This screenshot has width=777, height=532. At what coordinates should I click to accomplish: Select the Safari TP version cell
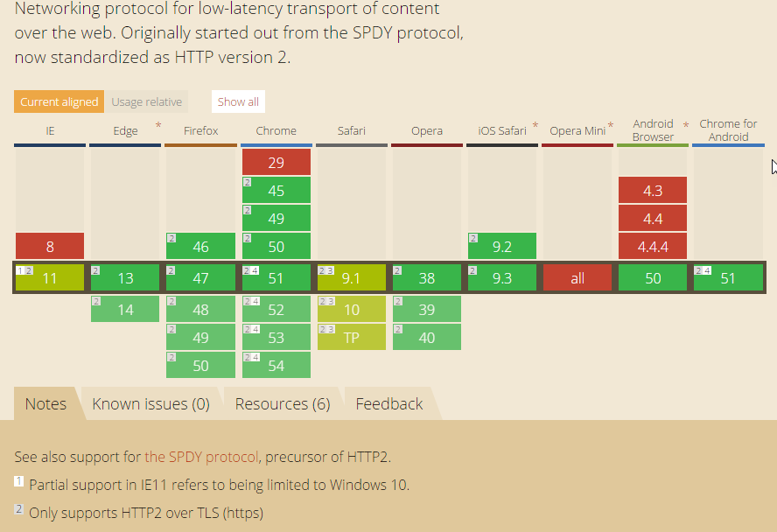(x=352, y=337)
